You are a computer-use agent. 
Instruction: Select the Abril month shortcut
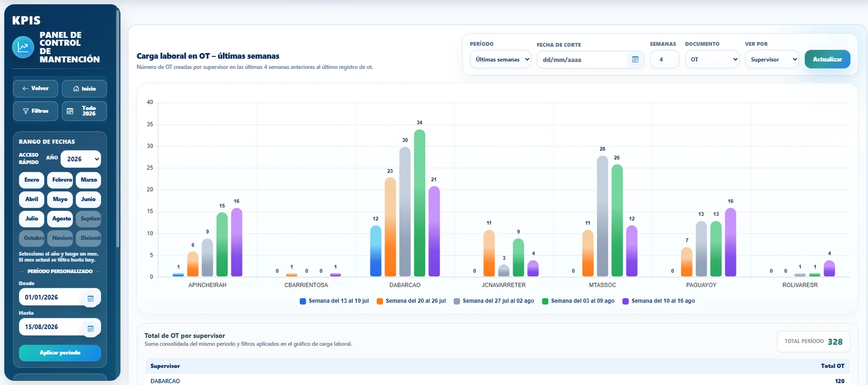(x=32, y=199)
